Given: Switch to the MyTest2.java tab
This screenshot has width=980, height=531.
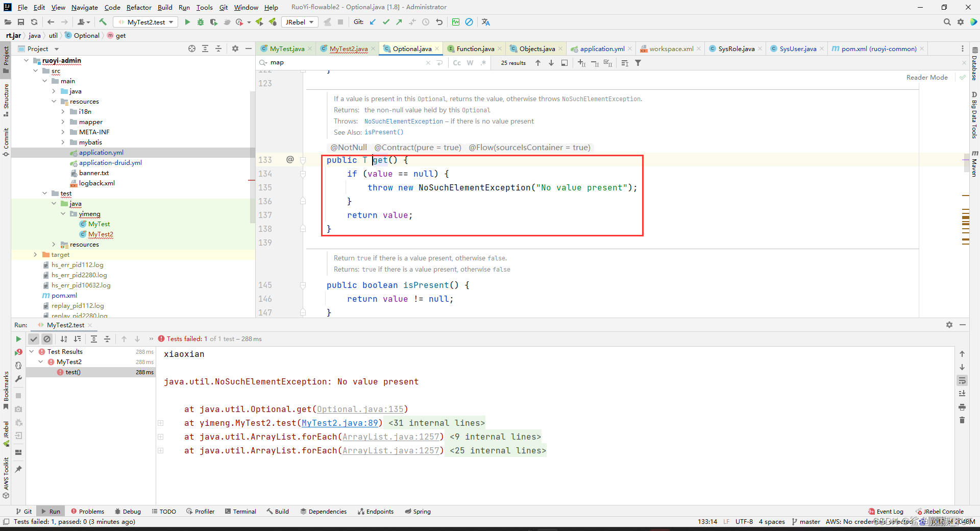Looking at the screenshot, I should 348,49.
